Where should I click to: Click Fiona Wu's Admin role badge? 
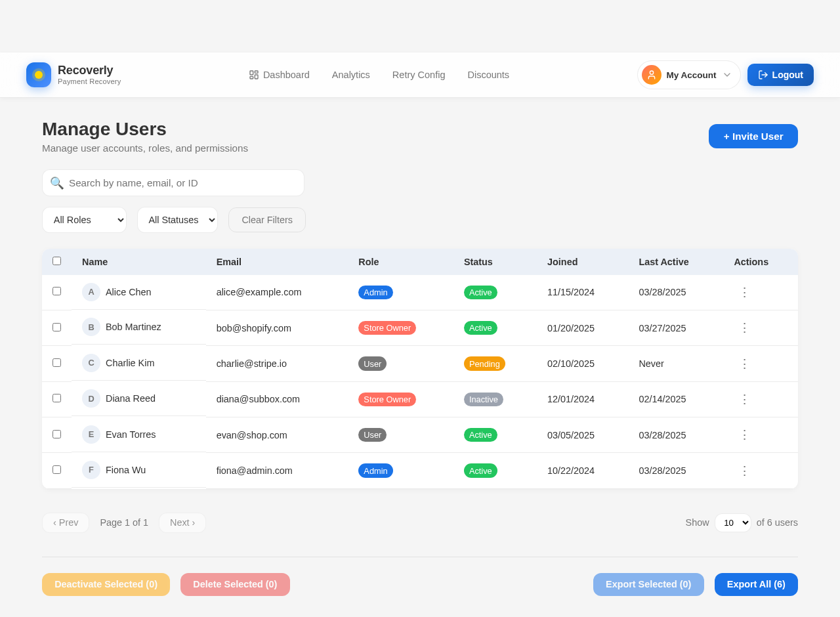pyautogui.click(x=375, y=471)
